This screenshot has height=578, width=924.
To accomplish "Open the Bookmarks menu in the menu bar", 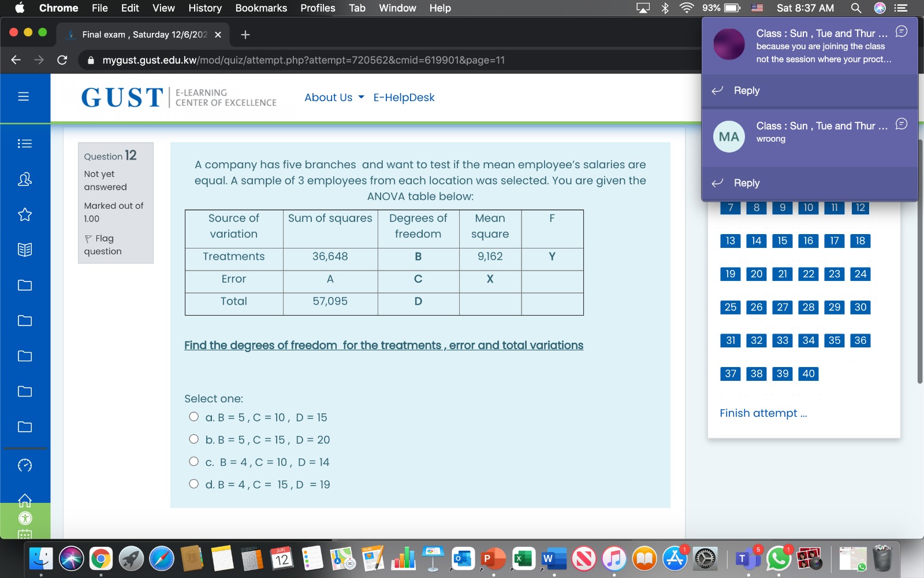I will coord(261,8).
